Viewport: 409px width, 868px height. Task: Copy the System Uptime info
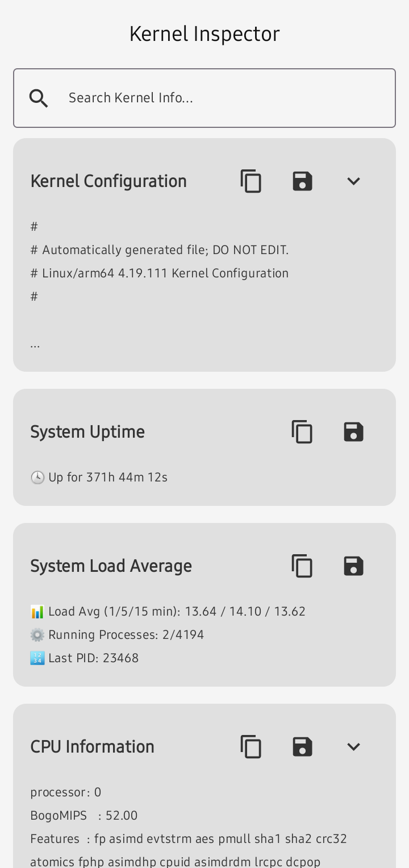click(302, 432)
